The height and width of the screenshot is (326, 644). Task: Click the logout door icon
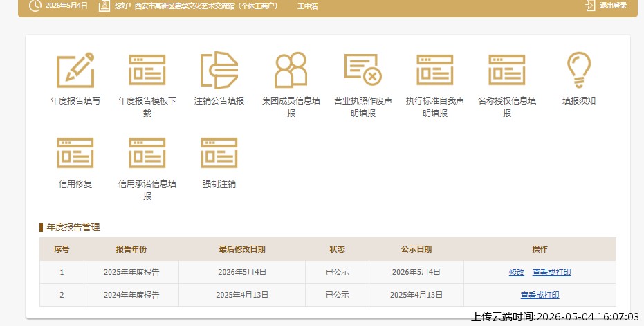590,6
